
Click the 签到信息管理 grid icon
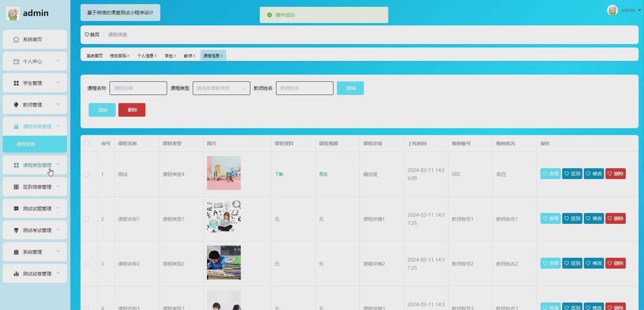[x=16, y=187]
